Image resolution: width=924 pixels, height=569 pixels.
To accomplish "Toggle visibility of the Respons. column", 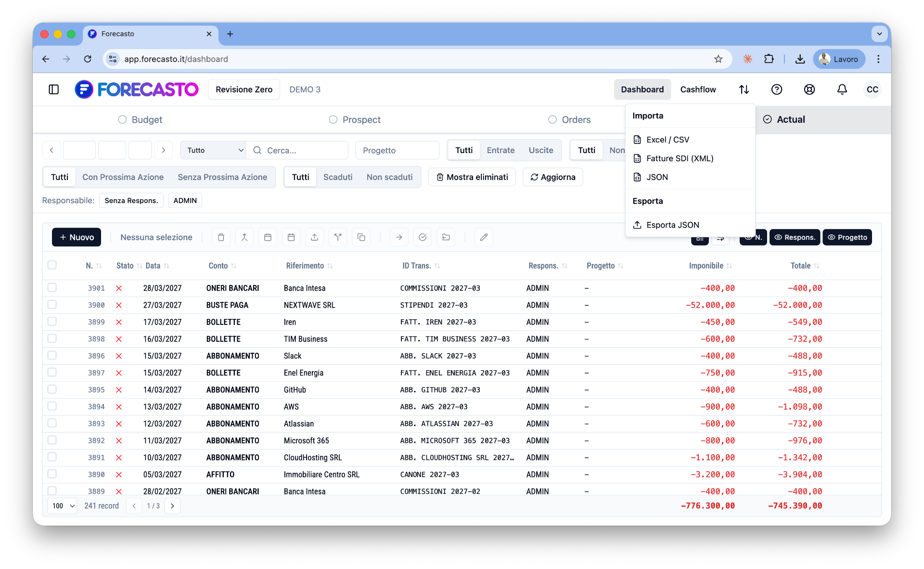I will coord(795,237).
